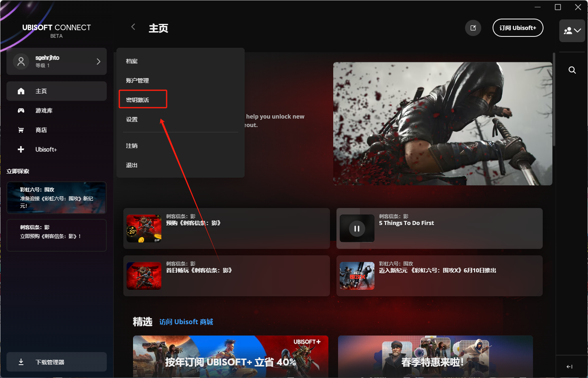588x378 pixels.
Task: Expand the friends panel dropdown
Action: pos(572,31)
